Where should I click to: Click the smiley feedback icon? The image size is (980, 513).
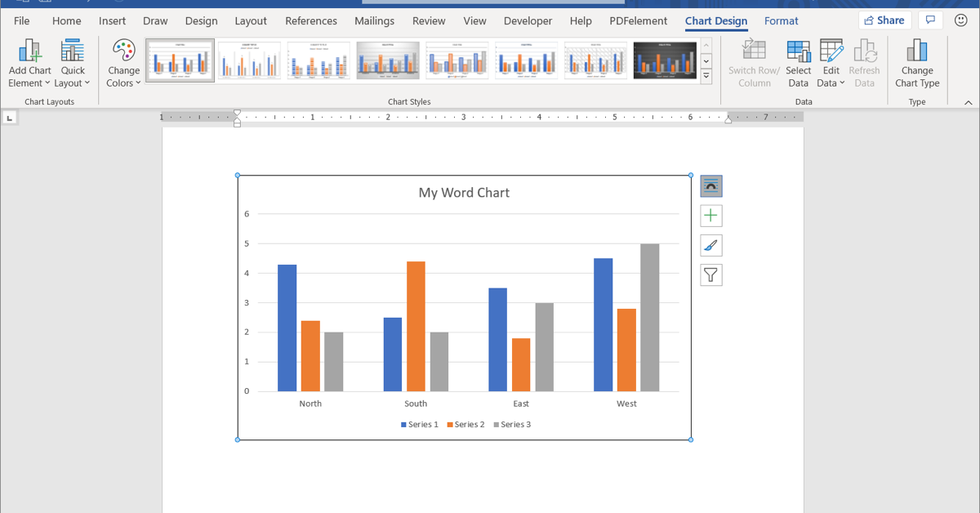point(960,20)
